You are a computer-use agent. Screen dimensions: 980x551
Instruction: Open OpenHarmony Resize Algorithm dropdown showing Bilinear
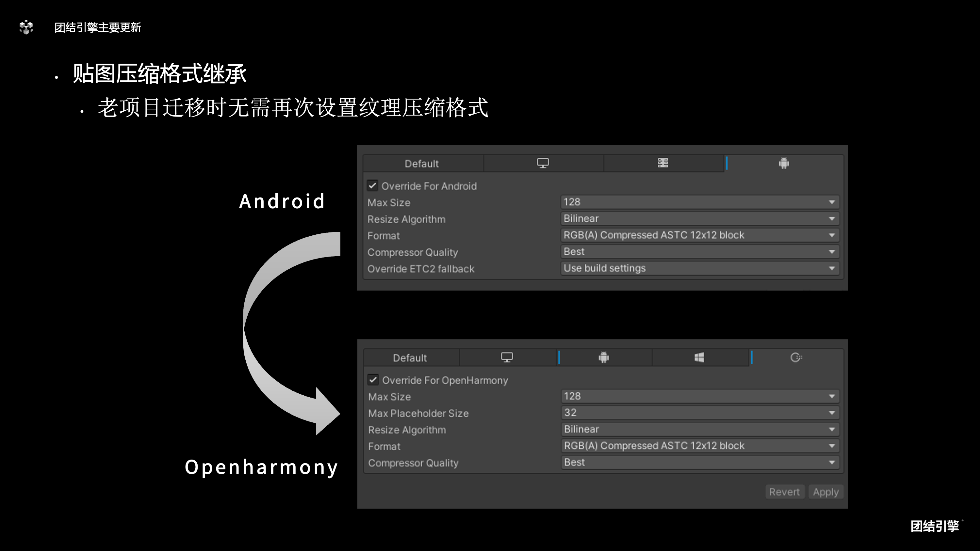tap(700, 429)
